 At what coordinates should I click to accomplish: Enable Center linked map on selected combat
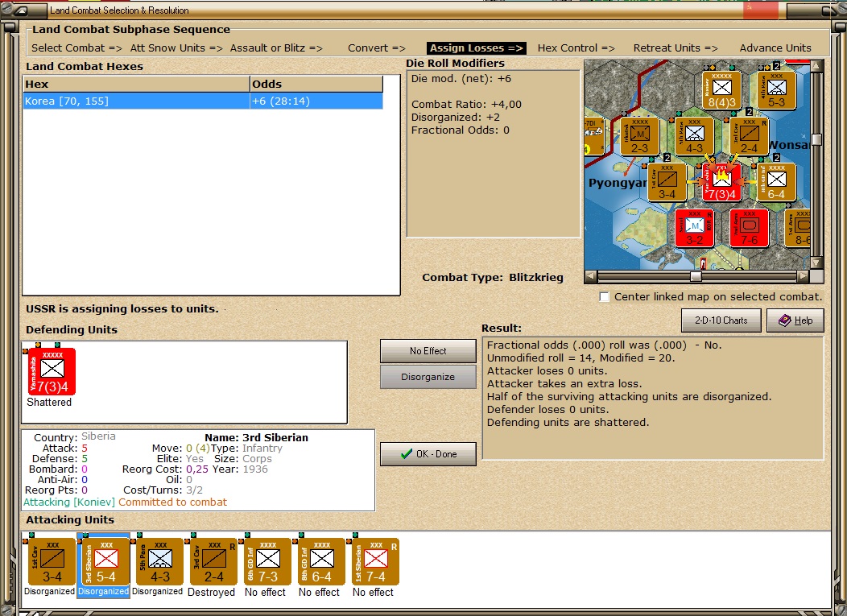pyautogui.click(x=605, y=296)
